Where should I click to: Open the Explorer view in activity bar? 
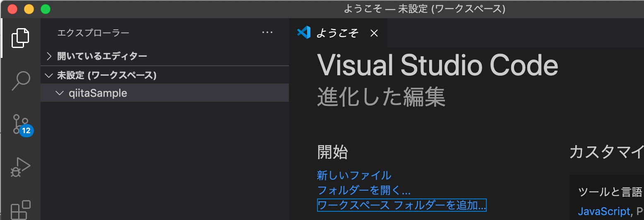pyautogui.click(x=20, y=38)
